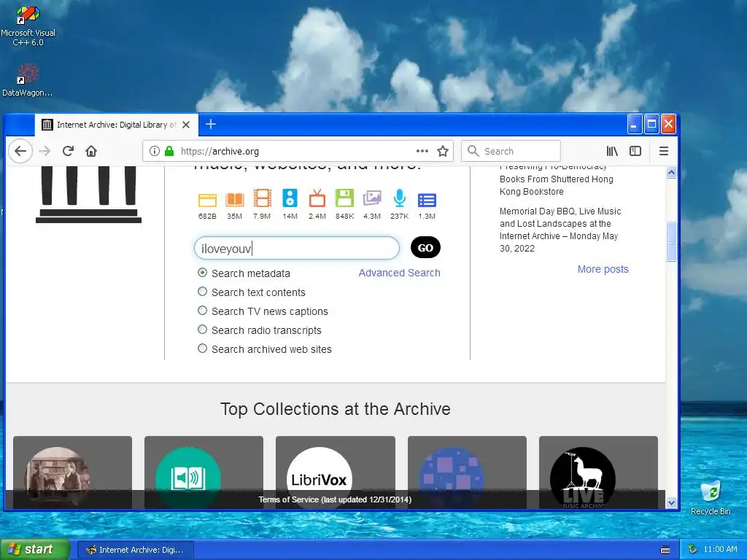
Task: Open the Recycle Bin on the desktop
Action: (x=711, y=497)
